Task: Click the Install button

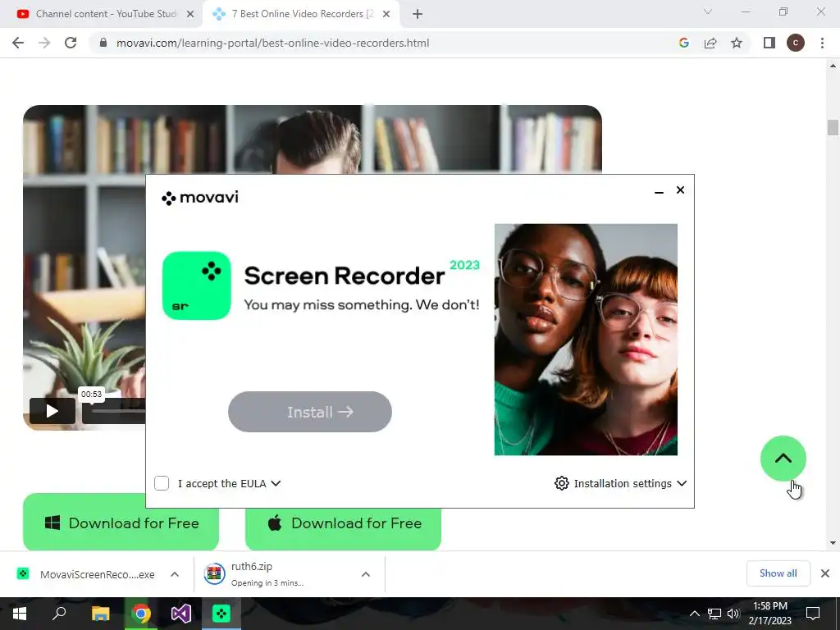Action: tap(309, 412)
